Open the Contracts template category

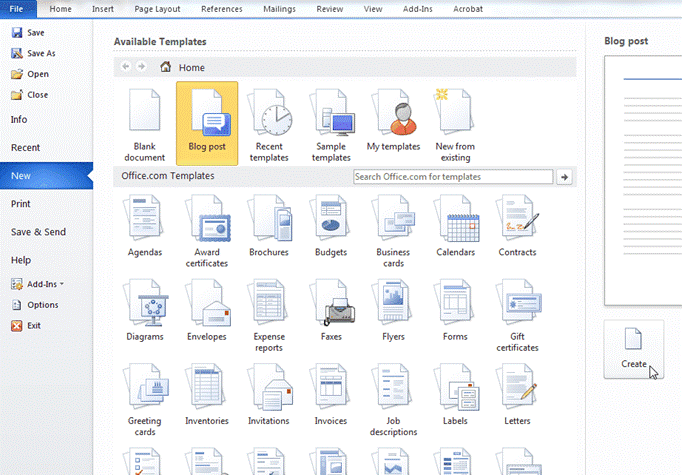518,226
